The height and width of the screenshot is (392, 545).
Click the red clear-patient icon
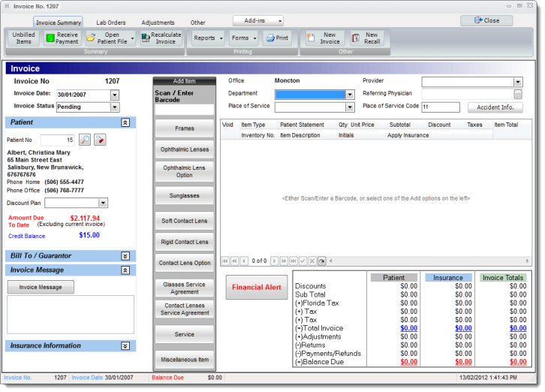point(100,140)
